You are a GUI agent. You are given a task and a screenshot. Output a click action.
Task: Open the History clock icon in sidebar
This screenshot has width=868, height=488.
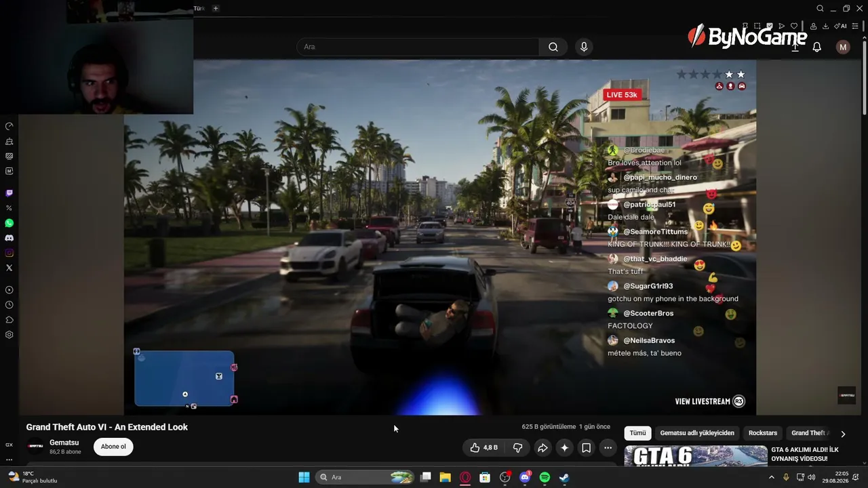click(9, 305)
